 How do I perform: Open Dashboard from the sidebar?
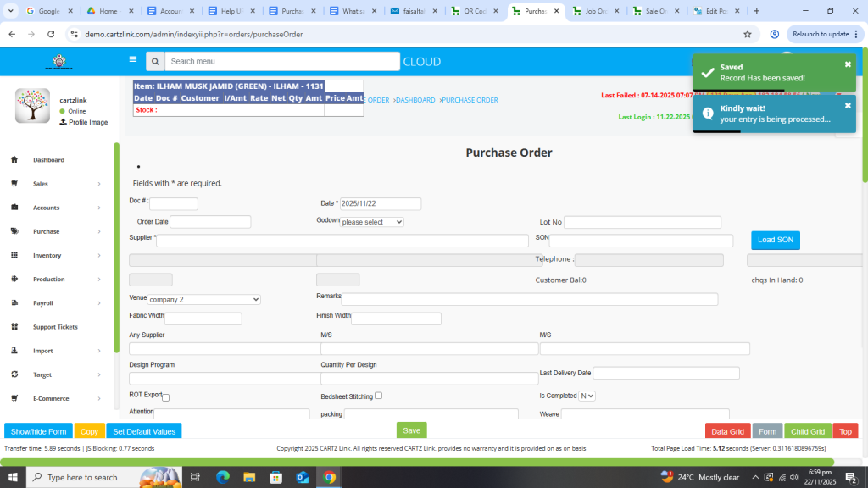click(48, 160)
